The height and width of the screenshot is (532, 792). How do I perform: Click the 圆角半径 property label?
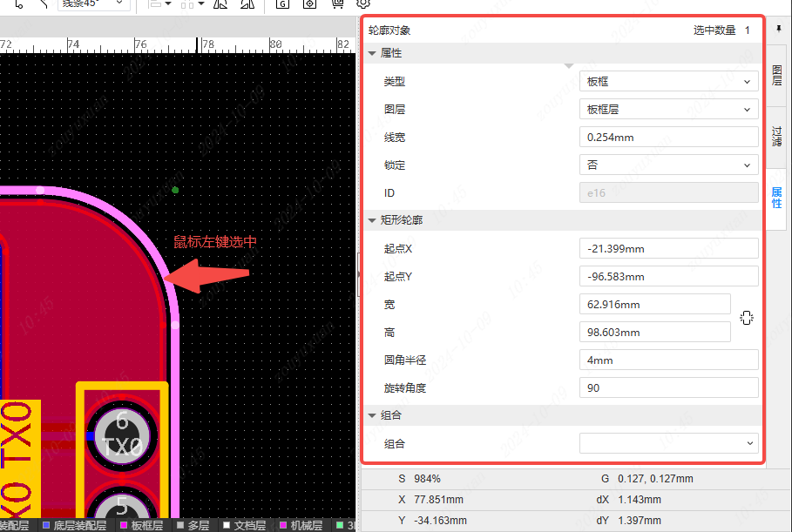[x=405, y=360]
